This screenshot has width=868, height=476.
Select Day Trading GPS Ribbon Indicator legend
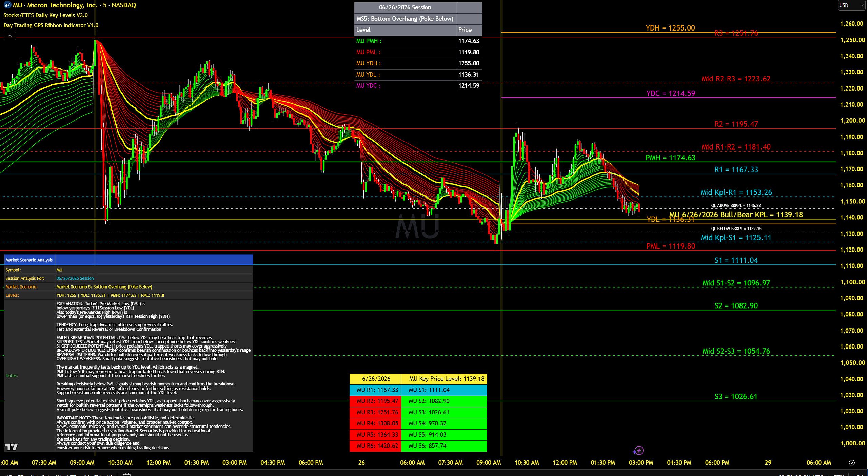click(x=51, y=25)
